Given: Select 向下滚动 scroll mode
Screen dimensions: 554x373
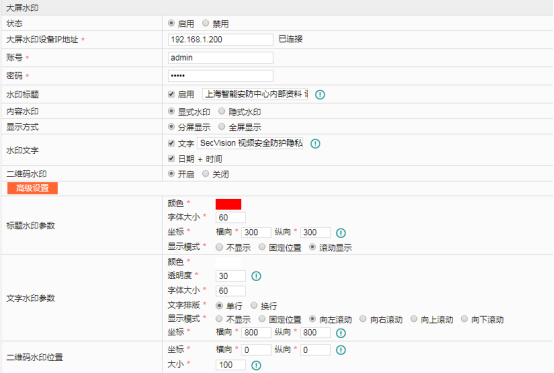Looking at the screenshot, I should (464, 319).
